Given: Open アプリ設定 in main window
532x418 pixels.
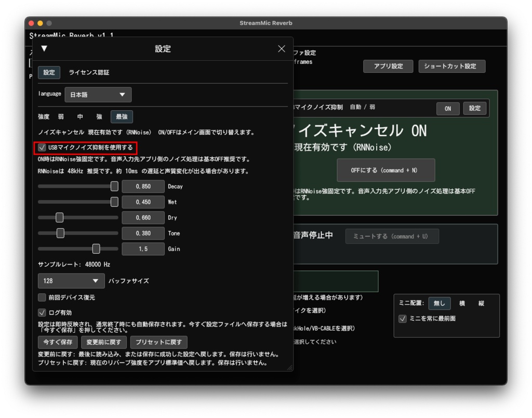Looking at the screenshot, I should (388, 66).
